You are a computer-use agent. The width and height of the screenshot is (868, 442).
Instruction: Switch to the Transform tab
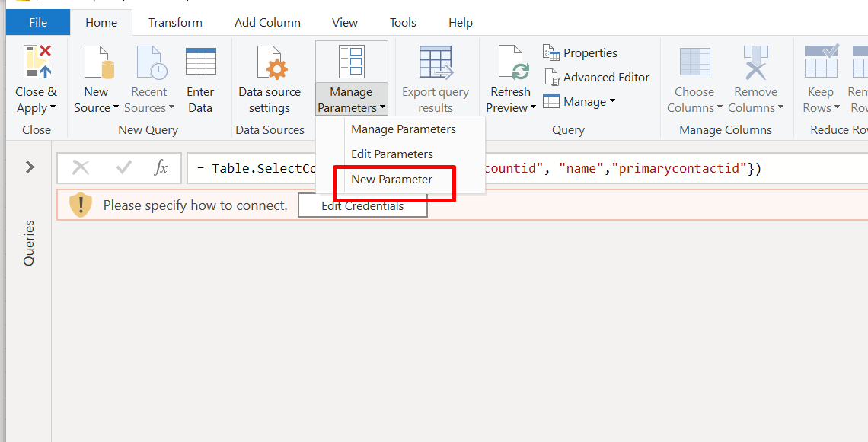coord(175,23)
